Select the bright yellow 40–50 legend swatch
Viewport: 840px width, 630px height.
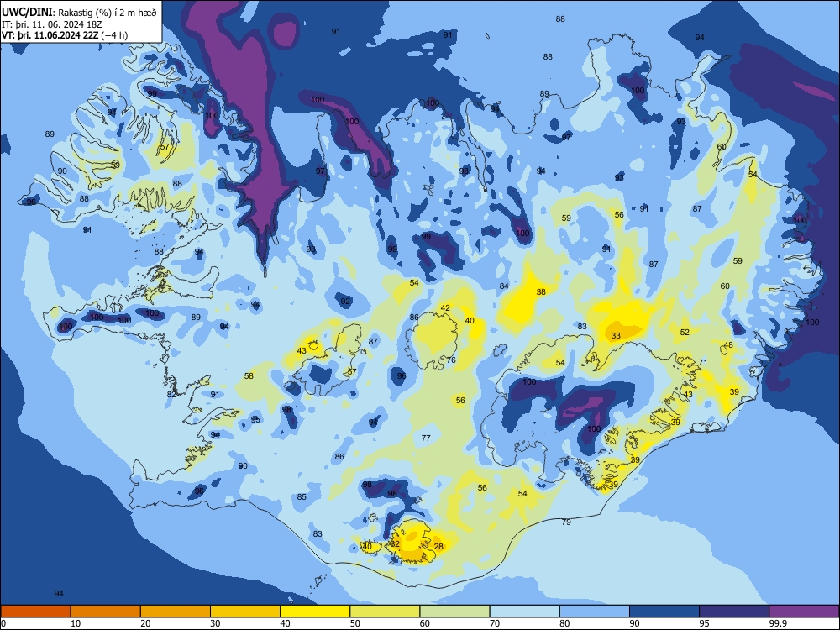(x=315, y=612)
